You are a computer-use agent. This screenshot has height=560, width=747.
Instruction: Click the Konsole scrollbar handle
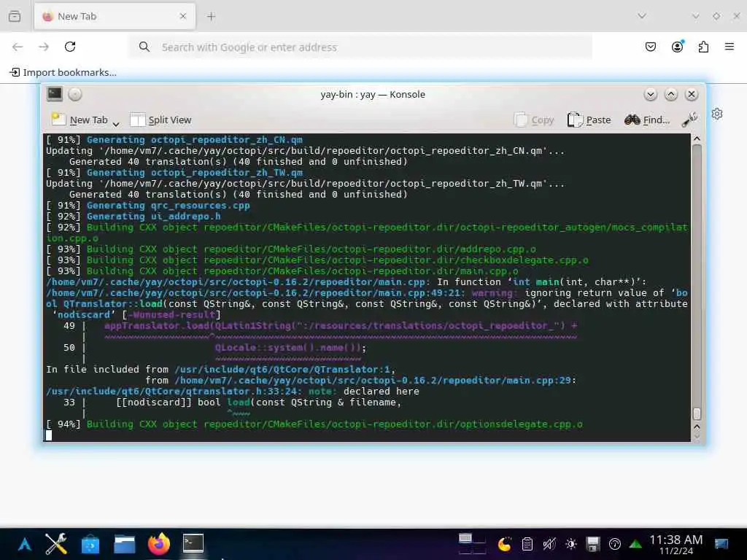pyautogui.click(x=697, y=414)
